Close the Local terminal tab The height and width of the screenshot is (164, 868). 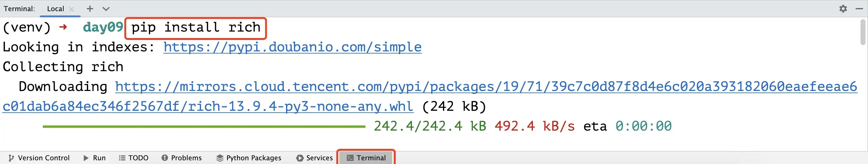click(71, 9)
